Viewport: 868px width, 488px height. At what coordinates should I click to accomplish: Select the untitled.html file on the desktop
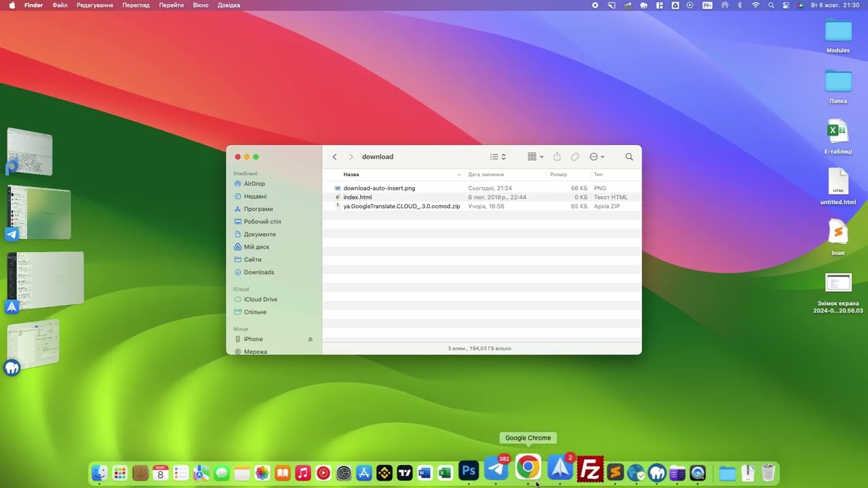pyautogui.click(x=838, y=187)
